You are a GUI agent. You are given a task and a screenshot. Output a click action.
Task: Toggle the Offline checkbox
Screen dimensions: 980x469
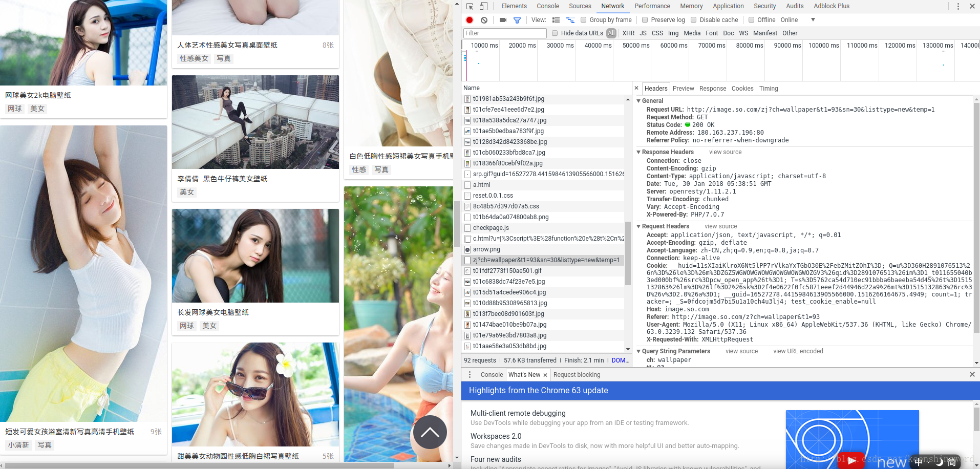coord(751,20)
